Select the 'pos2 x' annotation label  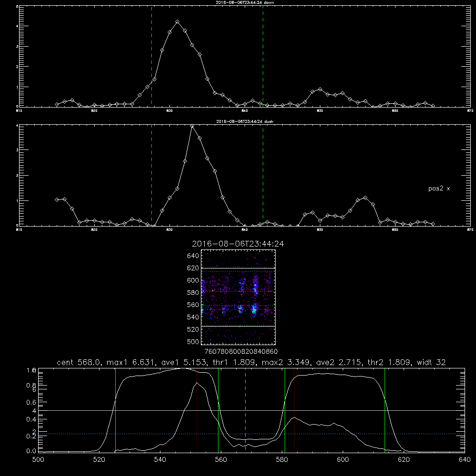pyautogui.click(x=439, y=188)
